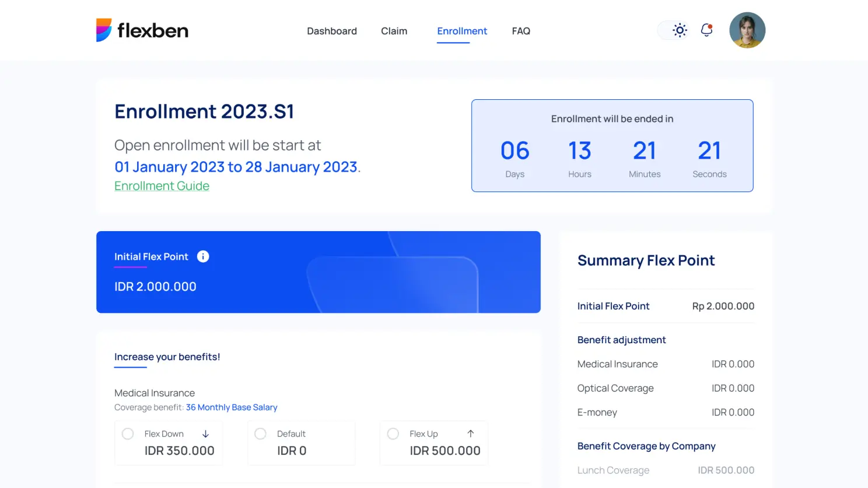Click the 36 Monthly Base Salary link

[x=232, y=407]
